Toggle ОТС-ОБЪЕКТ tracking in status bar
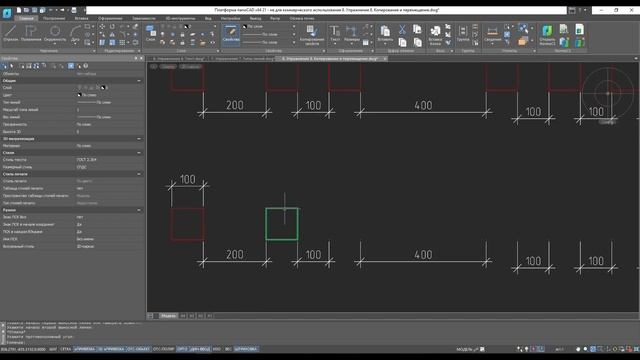640x360 pixels. click(138, 349)
